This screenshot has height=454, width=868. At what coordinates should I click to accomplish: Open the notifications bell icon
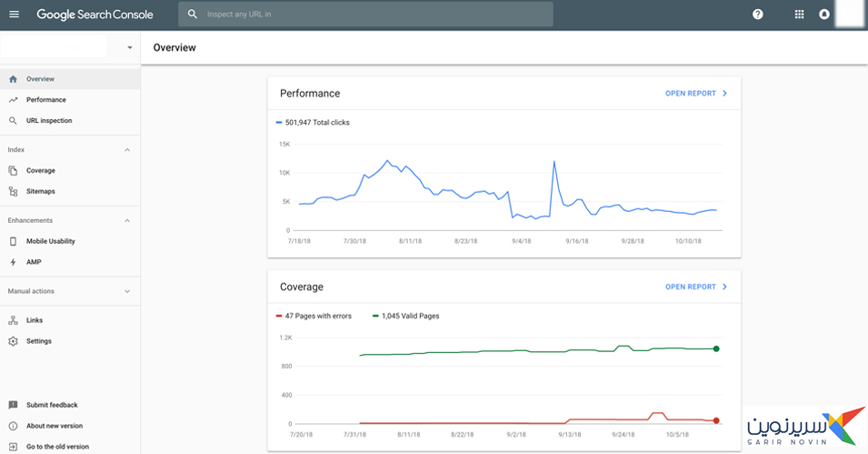[x=824, y=15]
